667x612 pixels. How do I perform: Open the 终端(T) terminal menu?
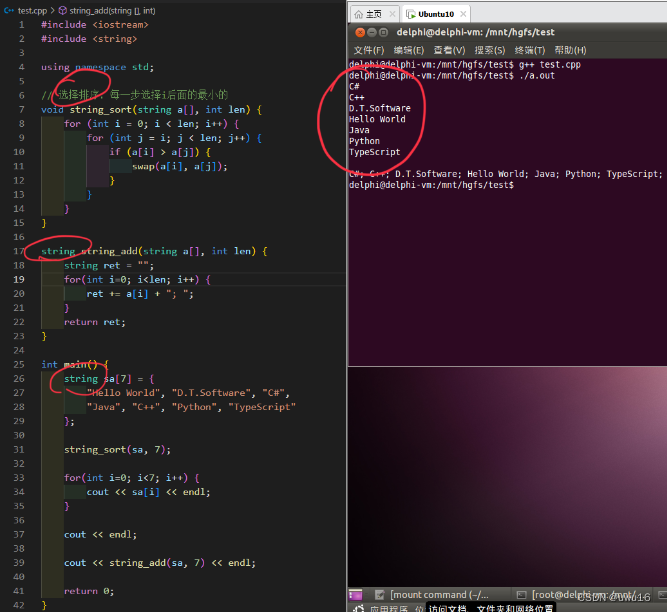click(x=530, y=50)
